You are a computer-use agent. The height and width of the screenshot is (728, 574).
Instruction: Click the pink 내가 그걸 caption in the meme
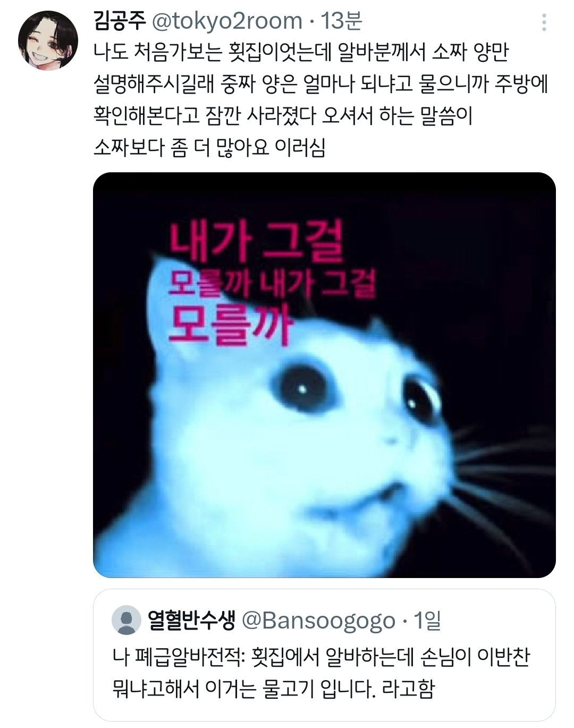click(256, 242)
